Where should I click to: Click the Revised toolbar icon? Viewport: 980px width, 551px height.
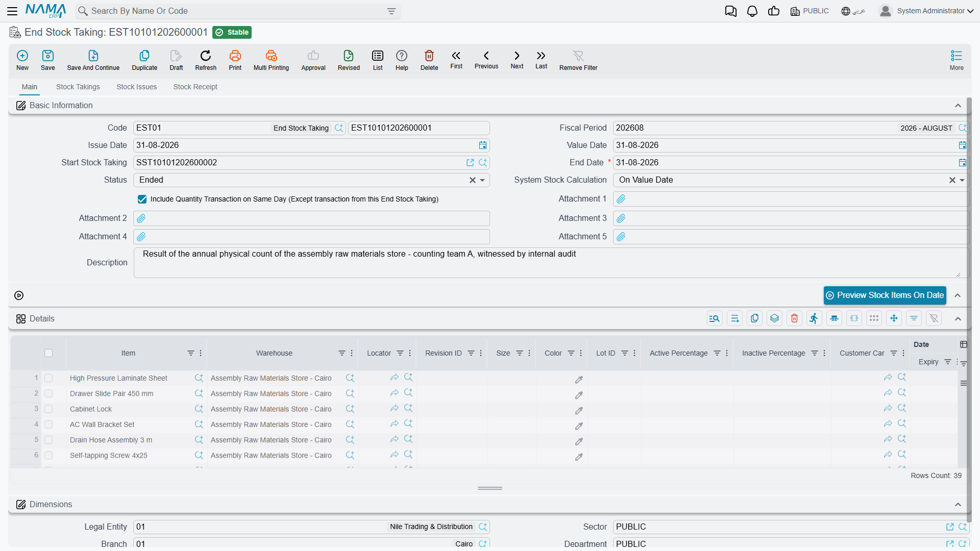(x=349, y=60)
